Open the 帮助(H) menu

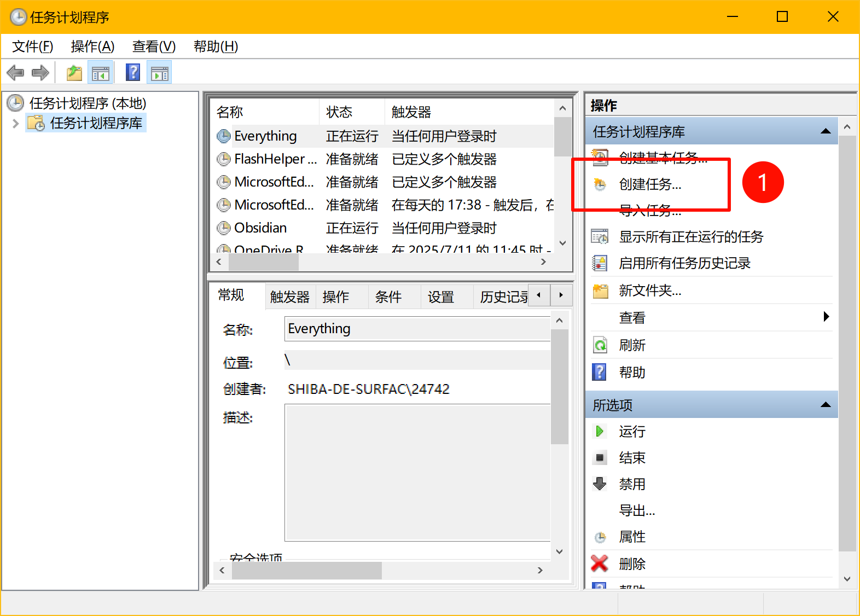(x=216, y=47)
